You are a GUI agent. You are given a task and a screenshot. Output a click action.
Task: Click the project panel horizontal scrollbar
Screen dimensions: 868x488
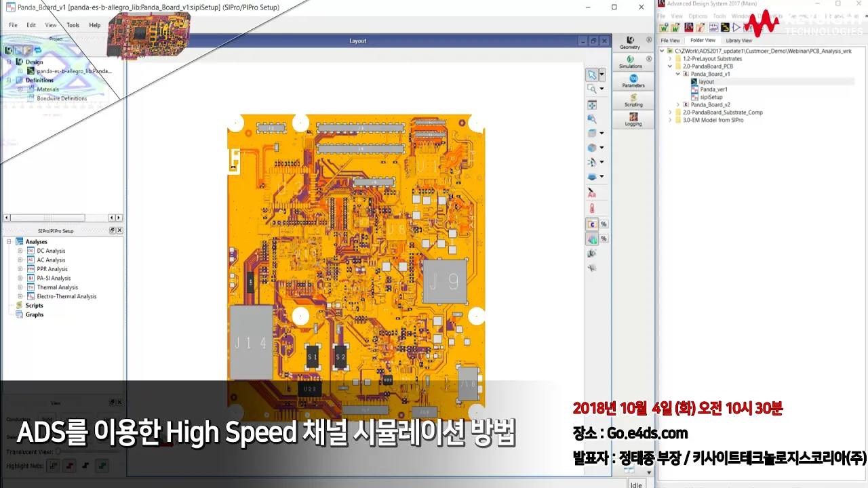[x=47, y=218]
